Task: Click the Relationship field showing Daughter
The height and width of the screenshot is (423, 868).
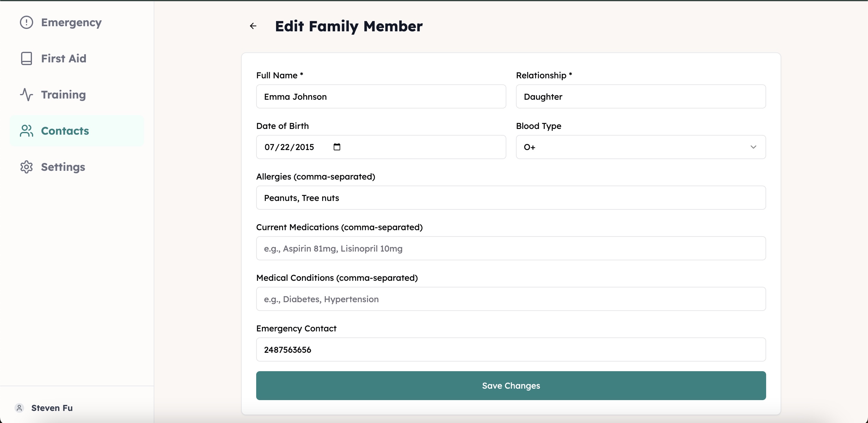Action: (x=640, y=97)
